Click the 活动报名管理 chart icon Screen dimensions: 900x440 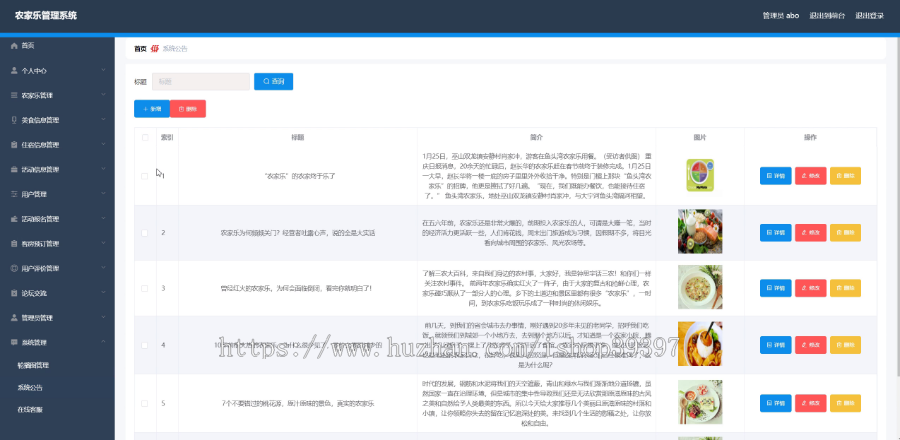tap(14, 219)
